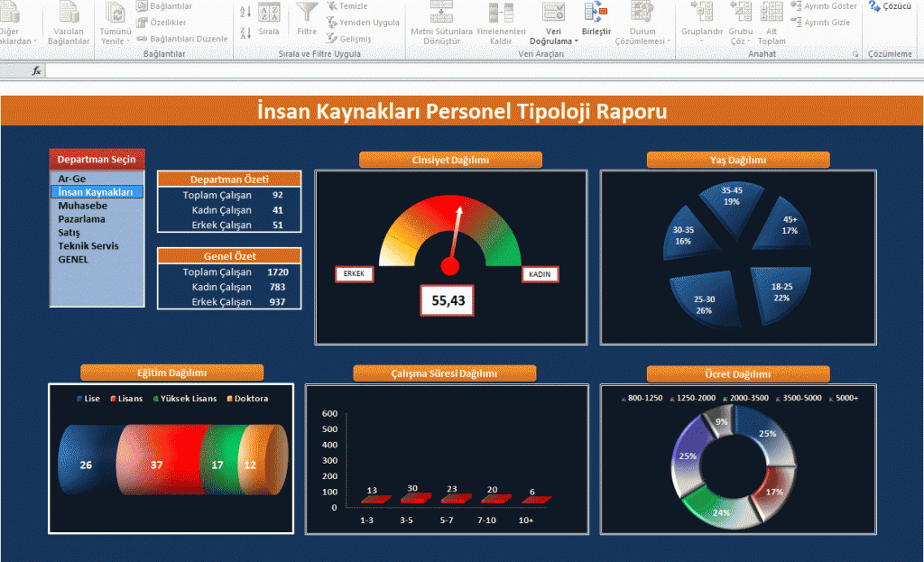
Task: Click Yinelenenleri Kaldır
Action: tap(501, 23)
